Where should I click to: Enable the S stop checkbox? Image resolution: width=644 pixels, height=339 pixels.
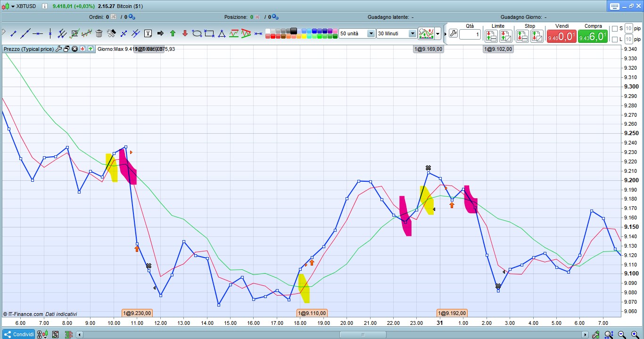point(614,28)
